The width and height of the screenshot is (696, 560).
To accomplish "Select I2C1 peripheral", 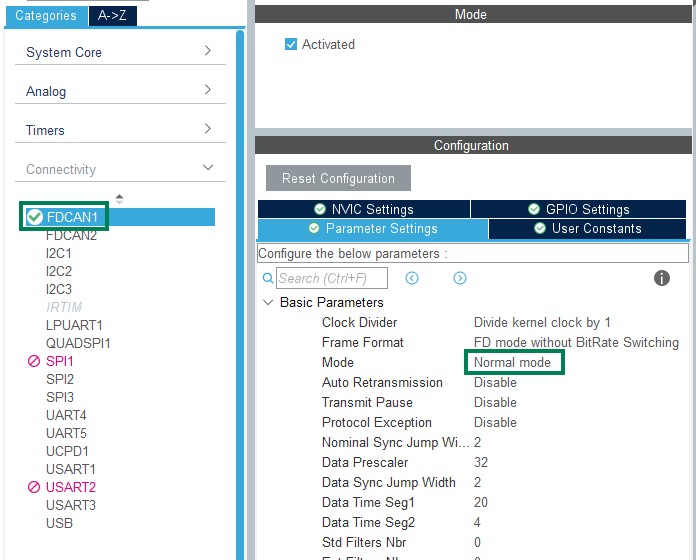I will [x=59, y=253].
